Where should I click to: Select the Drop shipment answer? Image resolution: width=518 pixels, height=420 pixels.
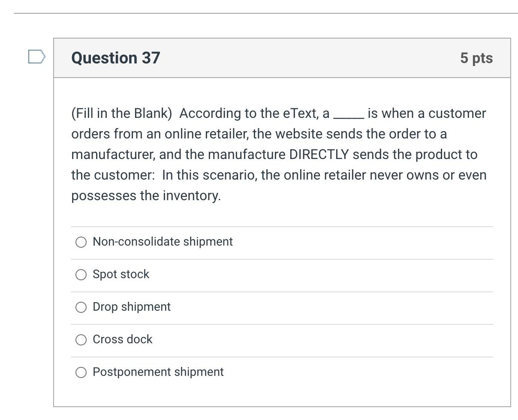tap(81, 307)
